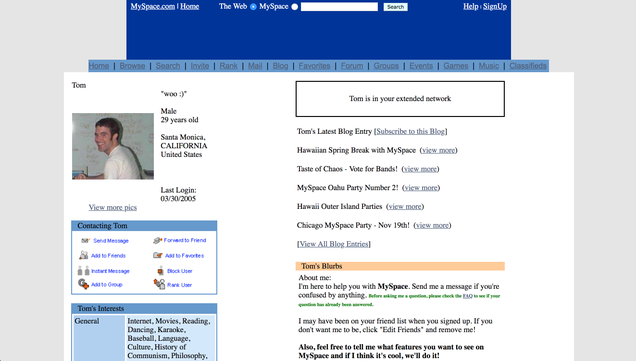The image size is (636, 361).
Task: Click the Rank User icon
Action: coord(159,284)
